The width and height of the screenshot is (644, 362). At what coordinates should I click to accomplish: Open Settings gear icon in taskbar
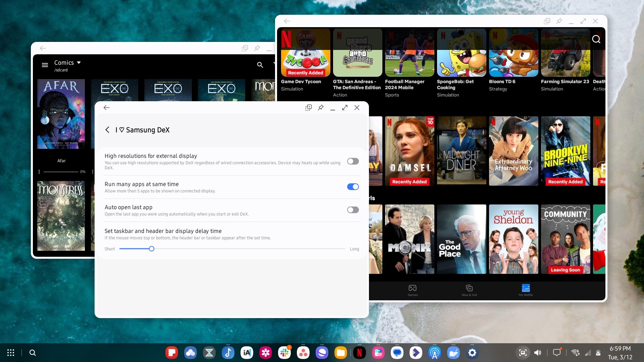tap(472, 353)
